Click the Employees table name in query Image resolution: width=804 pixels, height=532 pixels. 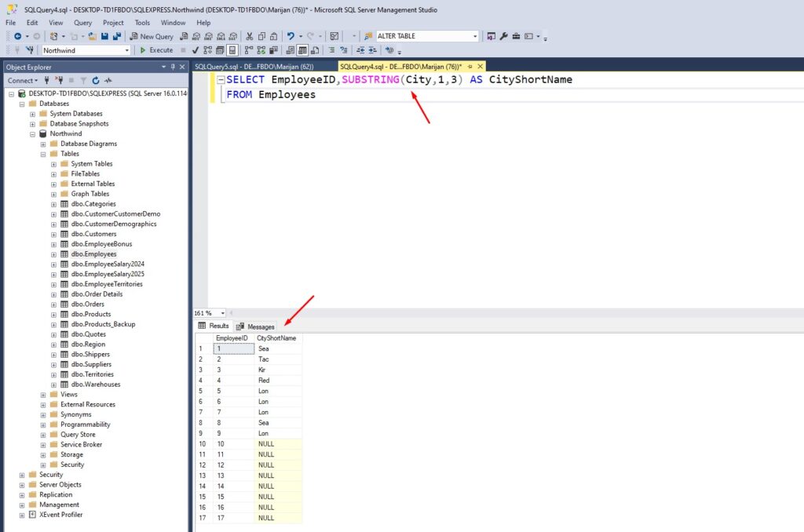287,95
